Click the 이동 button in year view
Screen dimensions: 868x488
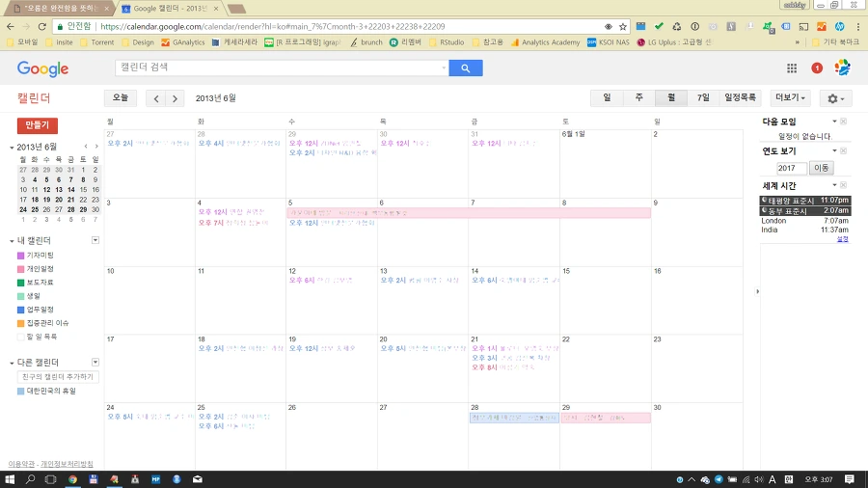tap(821, 168)
